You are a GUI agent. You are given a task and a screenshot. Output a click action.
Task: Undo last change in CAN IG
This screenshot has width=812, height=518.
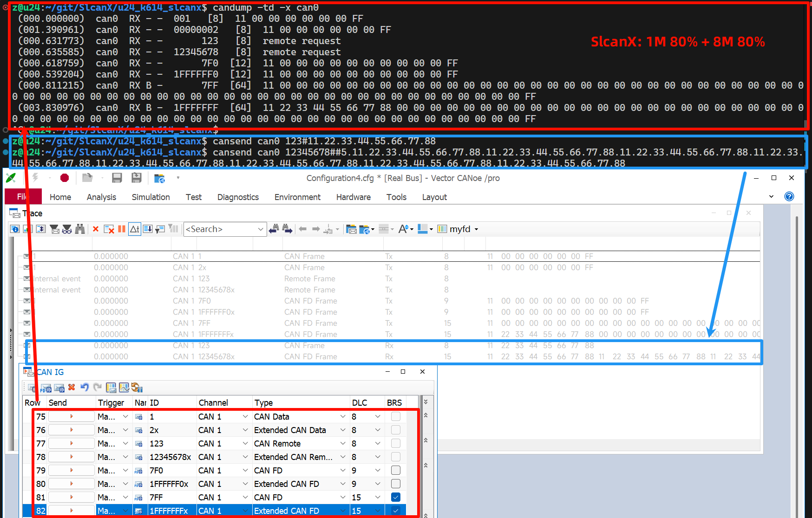[85, 388]
